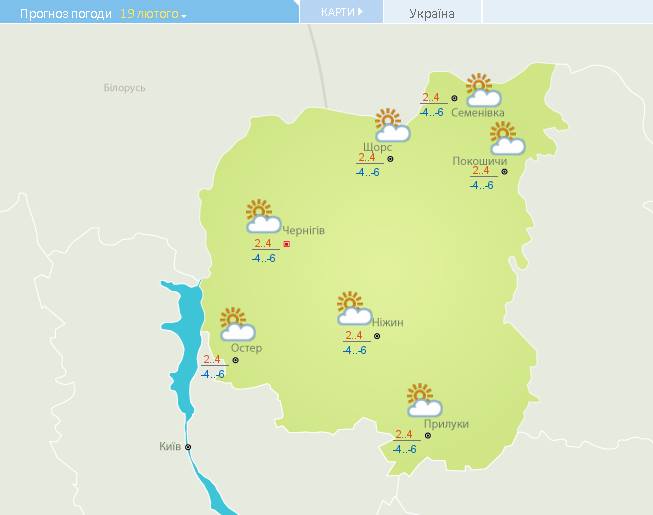
Task: Open the КАРТИ maps menu
Action: (x=341, y=12)
